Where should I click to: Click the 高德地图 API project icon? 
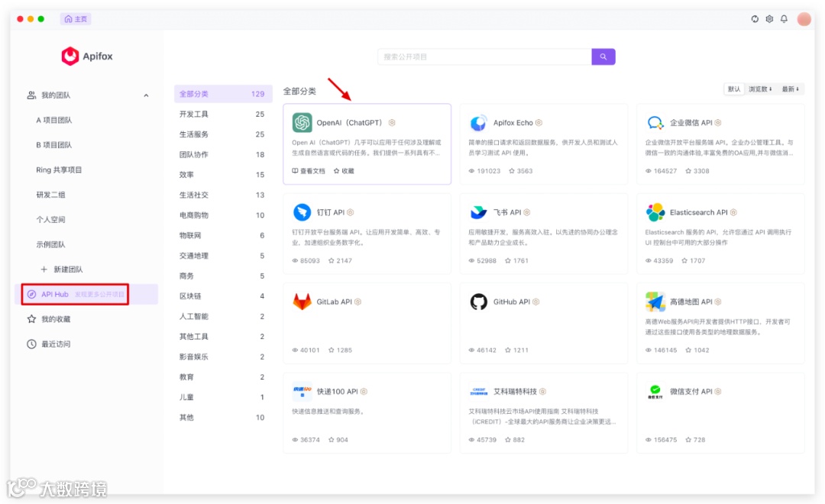[x=655, y=302]
